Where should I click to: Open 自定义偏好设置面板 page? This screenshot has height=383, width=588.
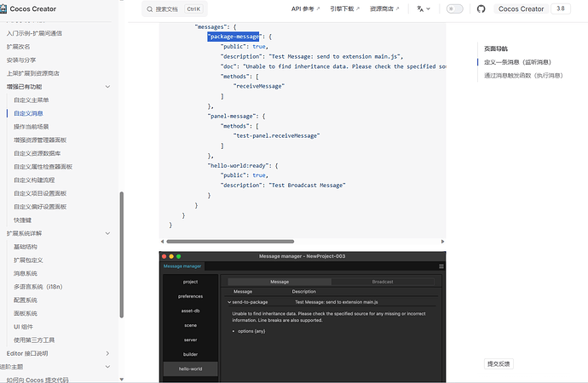click(x=40, y=207)
